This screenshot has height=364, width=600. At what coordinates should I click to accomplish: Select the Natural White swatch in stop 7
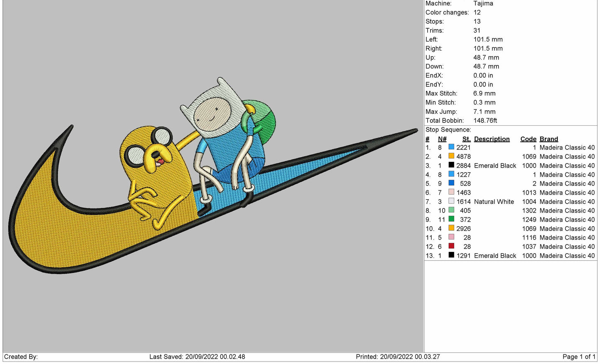451,201
